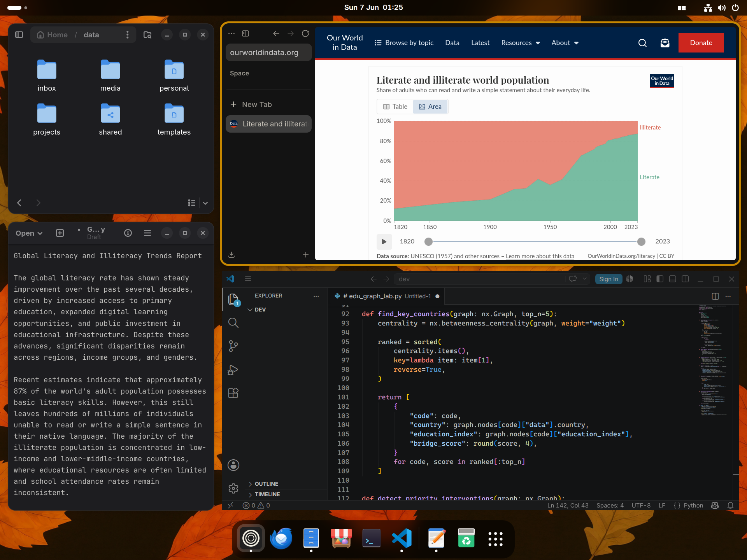Click the Home breadcrumb in Files
The width and height of the screenshot is (747, 560).
point(53,35)
